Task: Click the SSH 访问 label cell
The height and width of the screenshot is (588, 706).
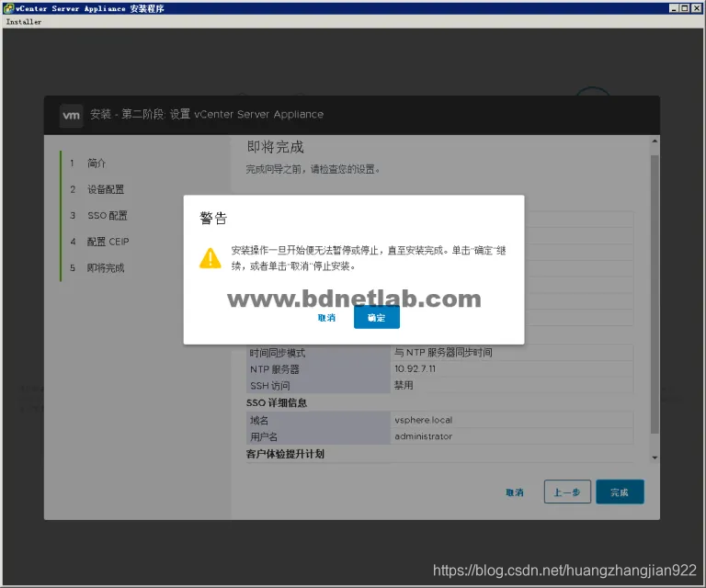Action: 318,386
